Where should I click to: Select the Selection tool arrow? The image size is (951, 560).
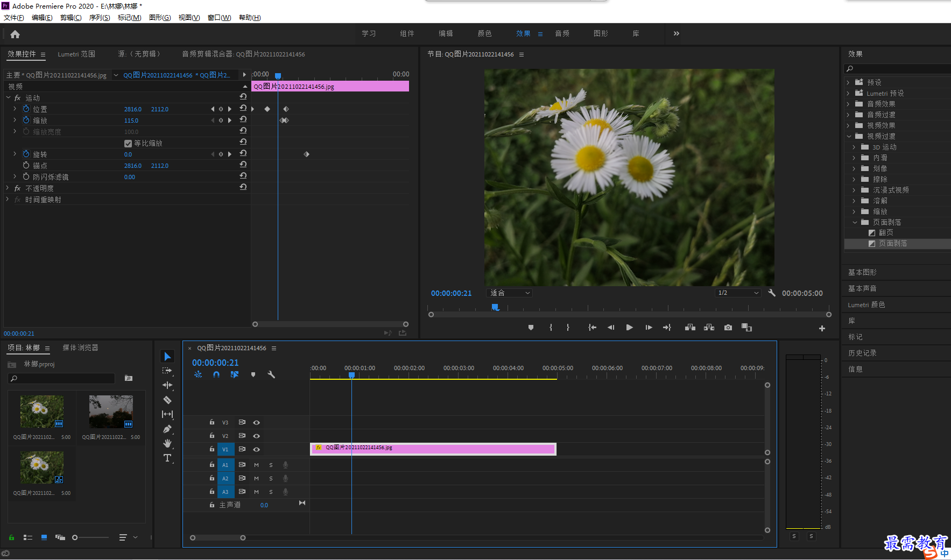(x=167, y=357)
